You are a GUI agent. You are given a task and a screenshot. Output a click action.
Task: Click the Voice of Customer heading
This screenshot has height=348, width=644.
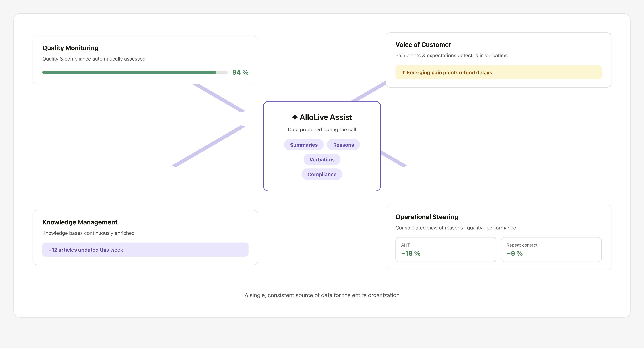423,45
